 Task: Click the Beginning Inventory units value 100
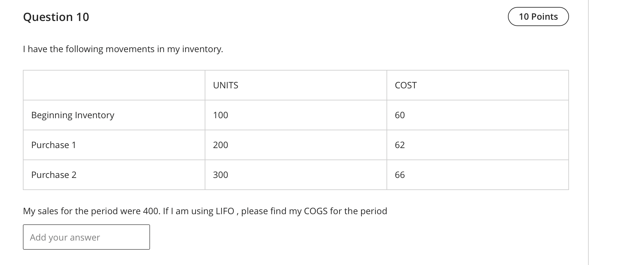pyautogui.click(x=221, y=115)
